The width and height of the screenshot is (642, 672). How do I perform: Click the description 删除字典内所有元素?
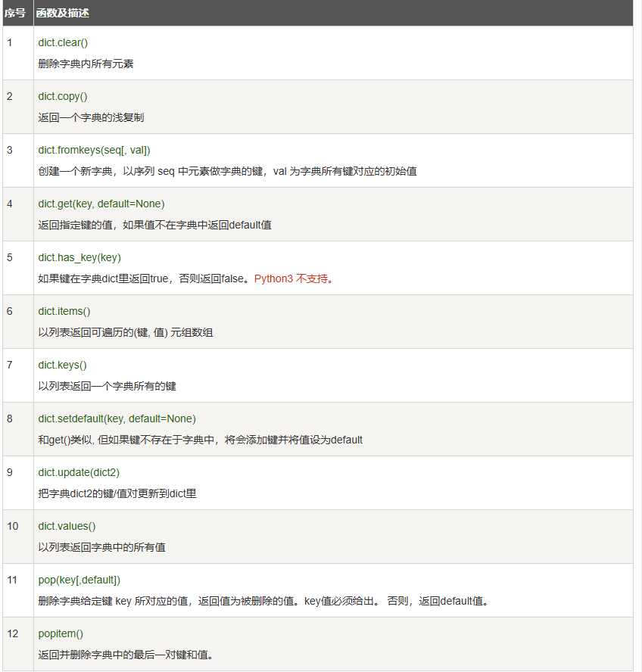coord(86,64)
